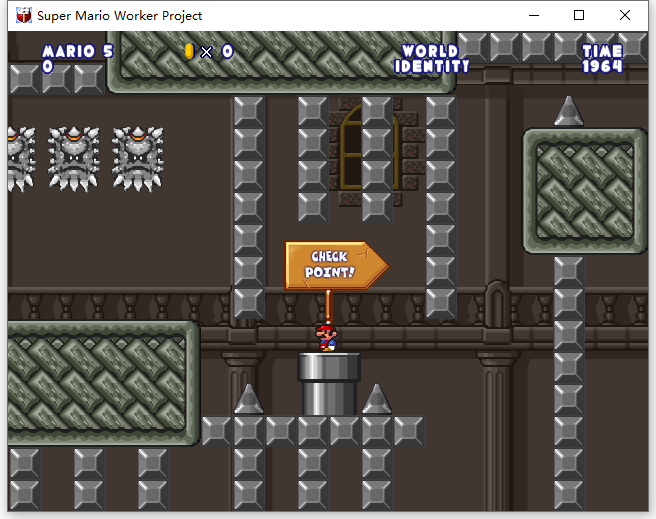Screen dimensions: 656x519
Task: Click the Mario character on the pipe
Action: pos(326,337)
